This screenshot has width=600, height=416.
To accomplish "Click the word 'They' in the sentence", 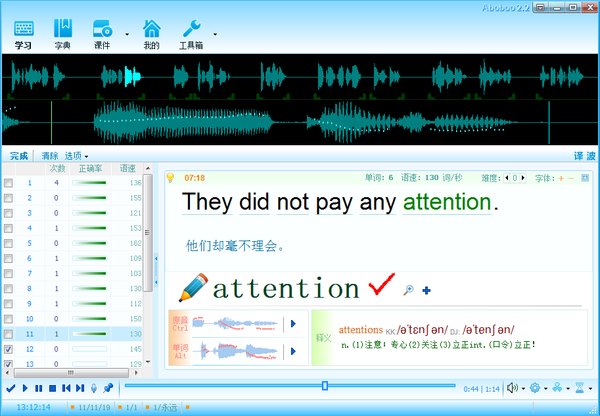I will pyautogui.click(x=207, y=202).
